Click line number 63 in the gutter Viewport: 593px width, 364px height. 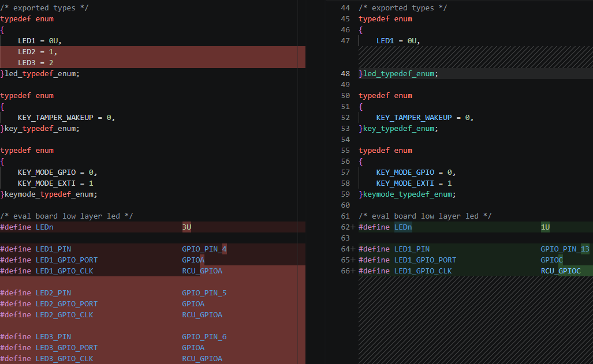pos(345,238)
